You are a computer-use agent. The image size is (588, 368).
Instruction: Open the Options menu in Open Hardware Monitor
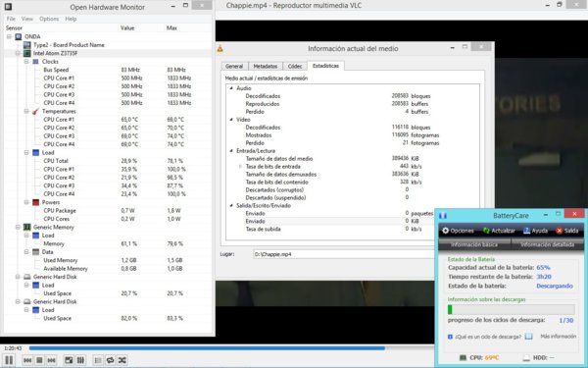49,19
